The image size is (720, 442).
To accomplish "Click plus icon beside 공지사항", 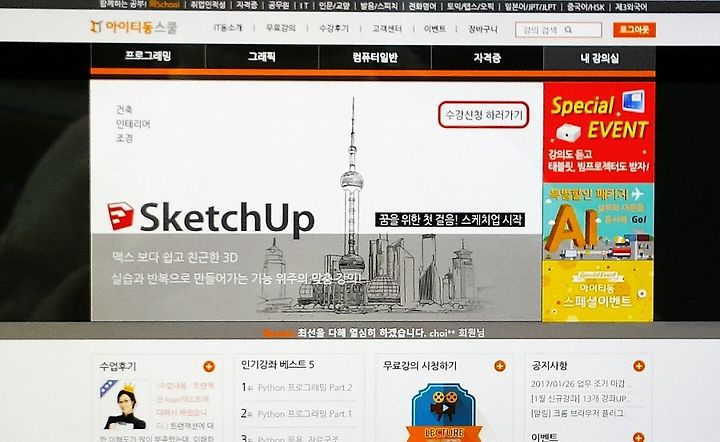I will point(639,366).
